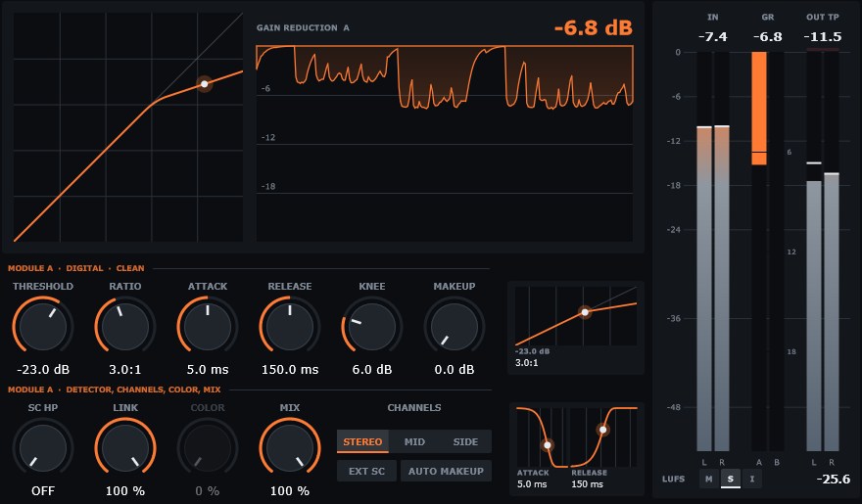Click the 3.0:1 label in ratio mini panel
Screen dimensions: 862x504
point(527,363)
